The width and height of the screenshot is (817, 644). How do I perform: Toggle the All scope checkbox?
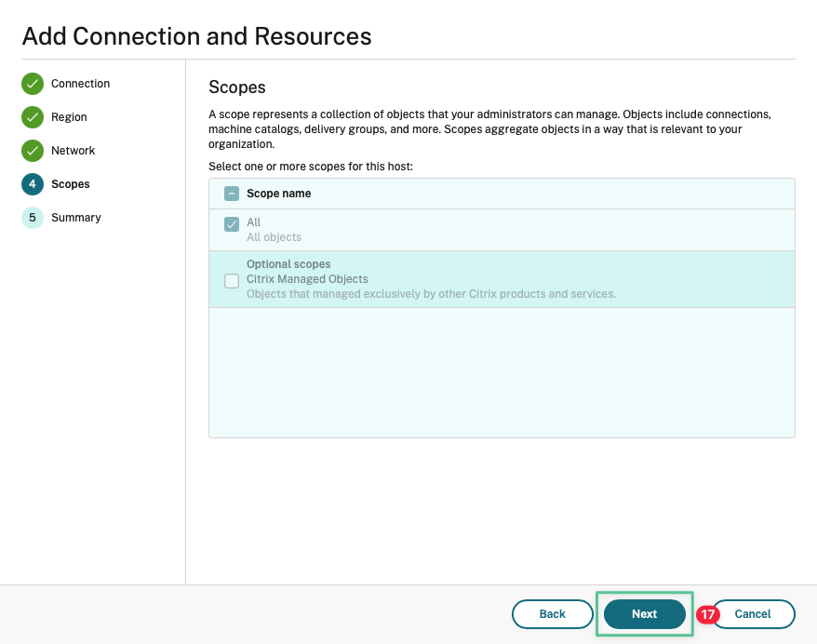232,224
